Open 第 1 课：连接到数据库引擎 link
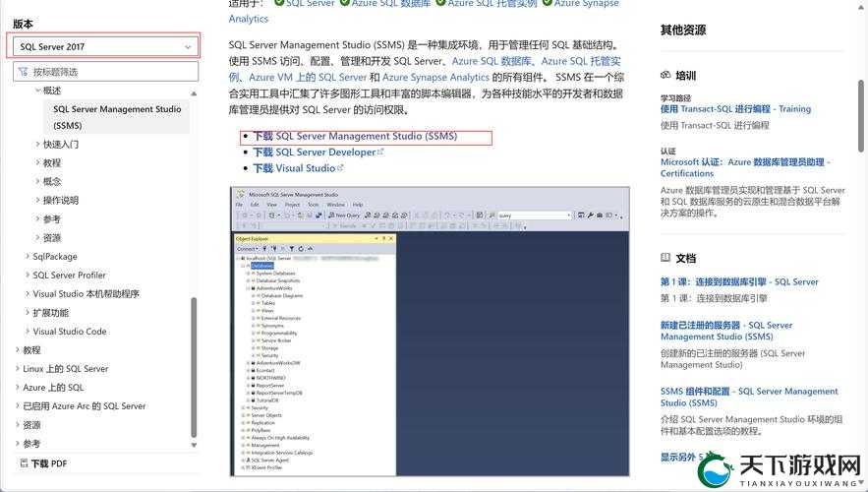This screenshot has width=868, height=492. coord(739,282)
